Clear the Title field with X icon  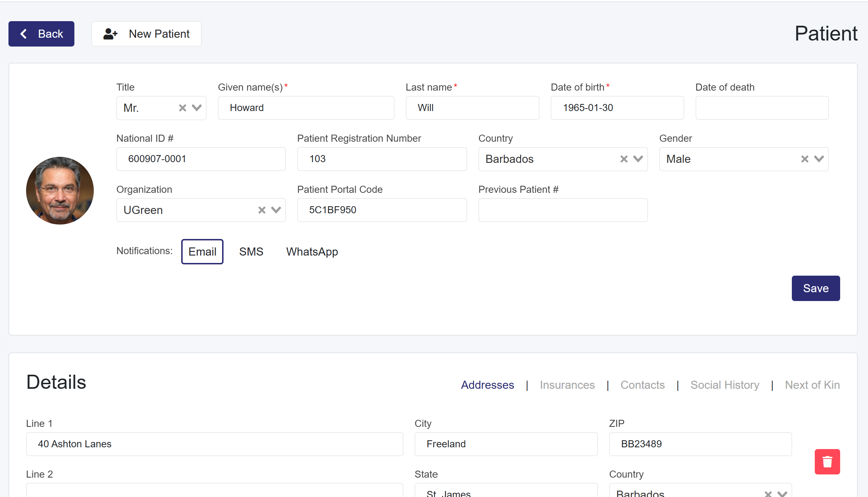tap(182, 108)
